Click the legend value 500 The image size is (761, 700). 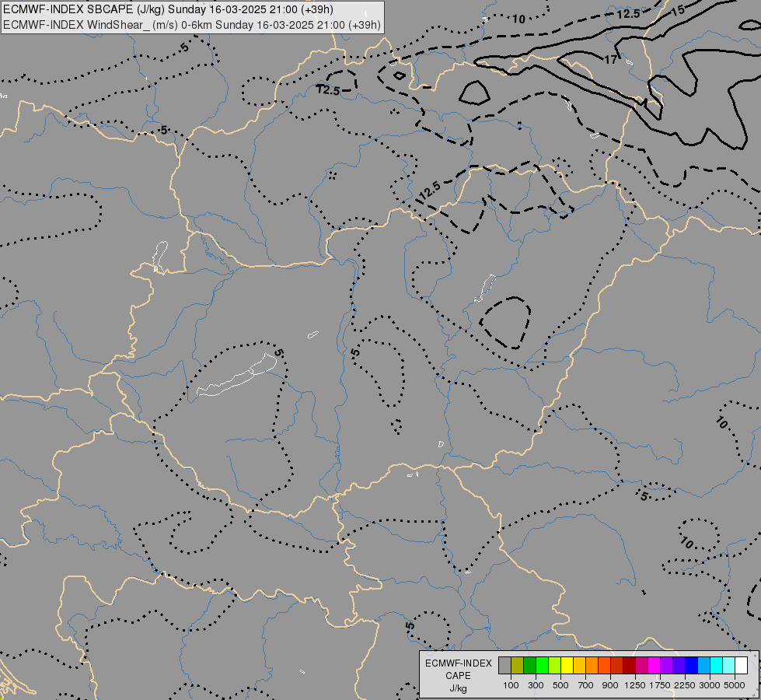(560, 685)
